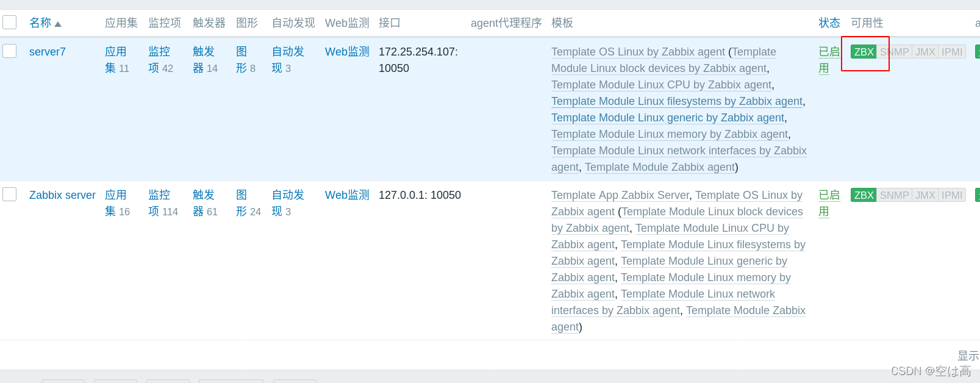Toggle the select-all hosts checkbox in header
This screenshot has height=383, width=980.
(9, 23)
